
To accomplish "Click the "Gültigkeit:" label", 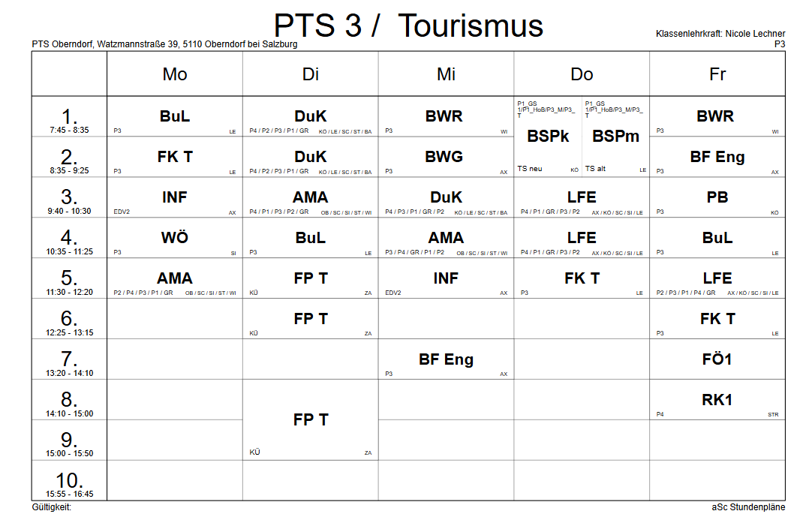I will tap(51, 507).
